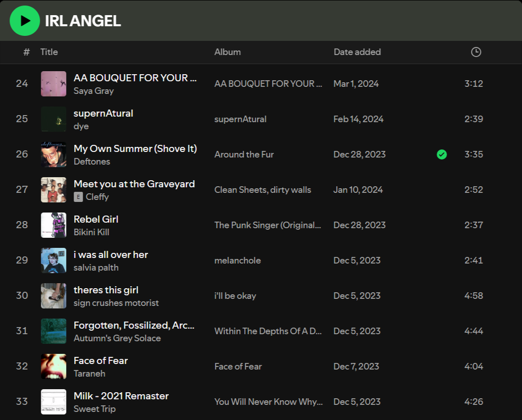Open Within The Depths Of A D... album
This screenshot has width=522, height=420.
point(268,331)
